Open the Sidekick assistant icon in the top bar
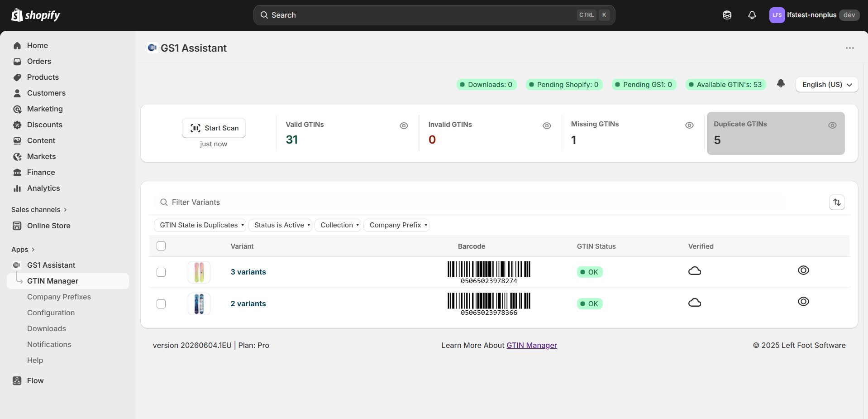868x419 pixels. point(727,15)
